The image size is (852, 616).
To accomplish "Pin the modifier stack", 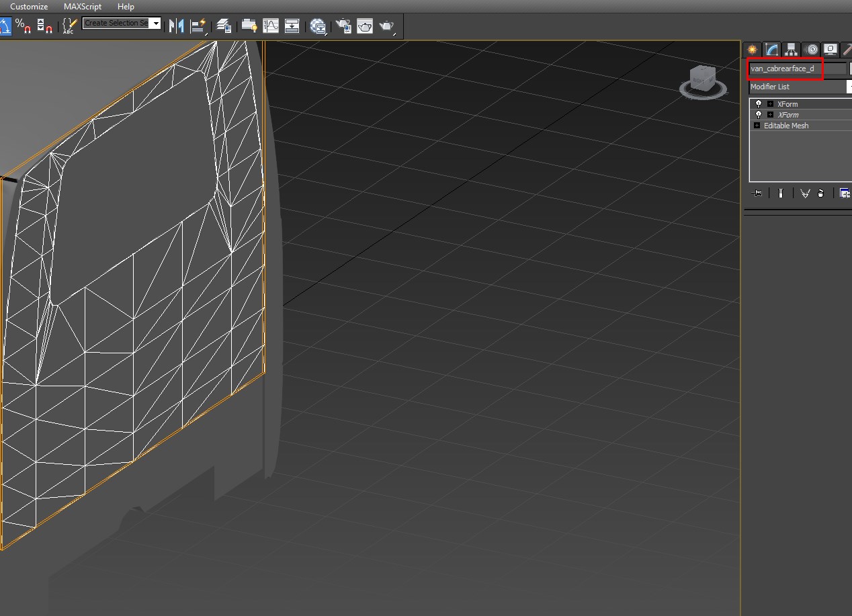I will [x=757, y=193].
